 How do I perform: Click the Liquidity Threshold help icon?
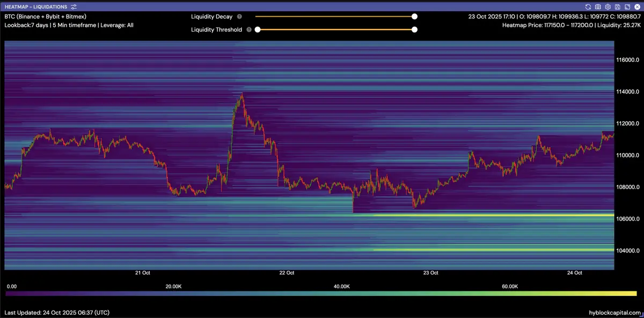pos(249,30)
